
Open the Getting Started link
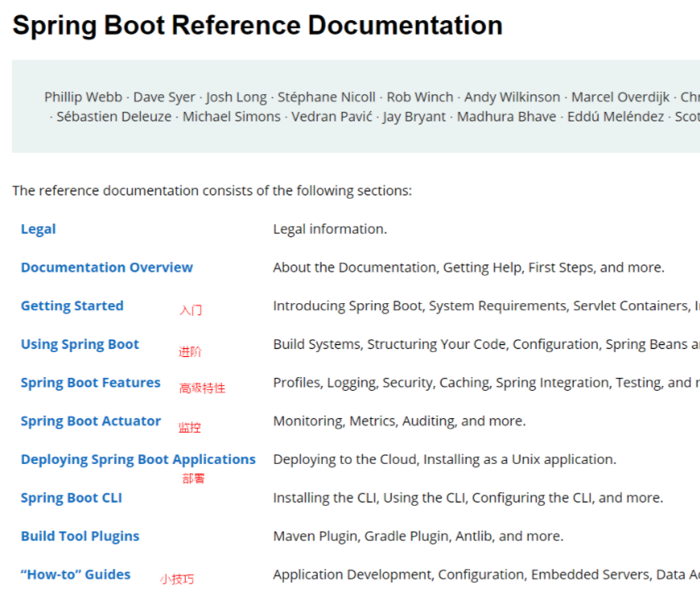[72, 306]
